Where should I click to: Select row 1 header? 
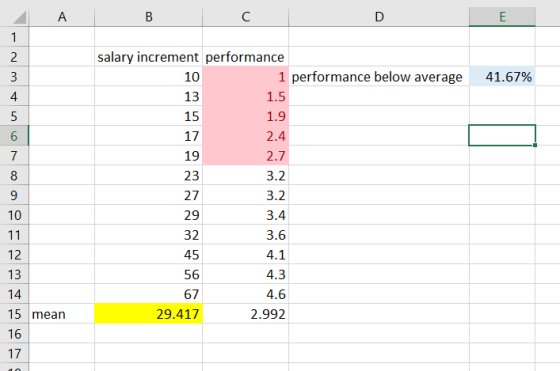[14, 37]
